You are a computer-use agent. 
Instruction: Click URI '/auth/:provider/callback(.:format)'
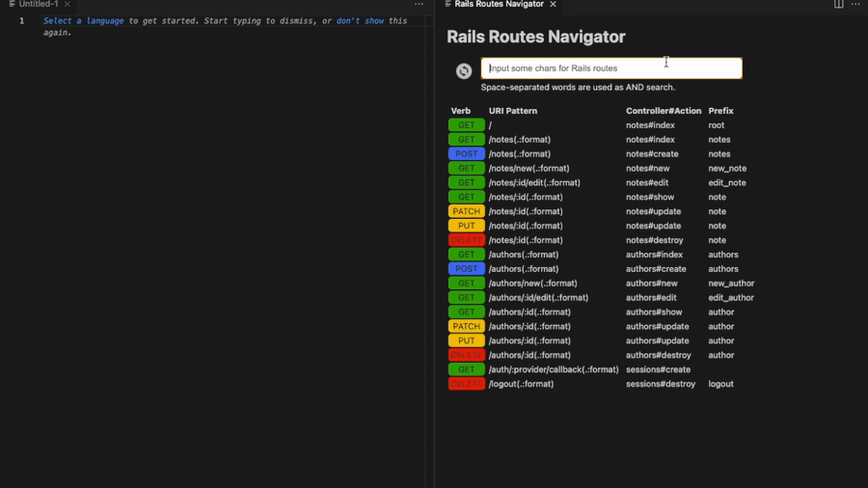[553, 369]
